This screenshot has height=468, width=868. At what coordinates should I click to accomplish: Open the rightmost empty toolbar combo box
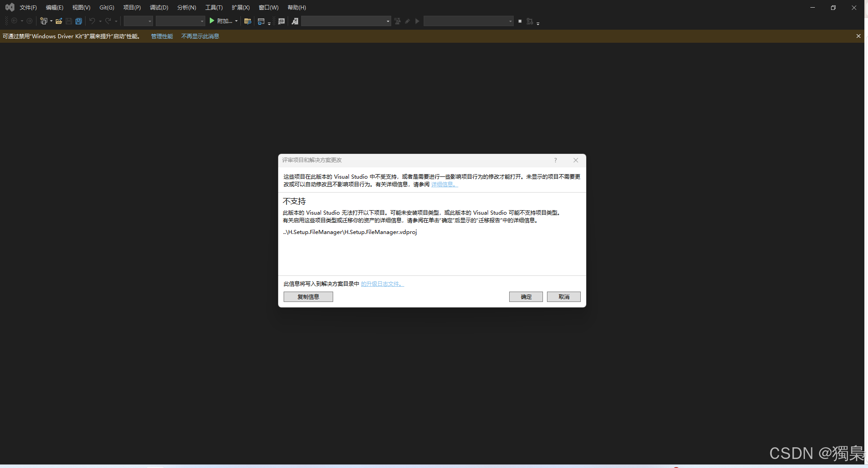coord(468,21)
